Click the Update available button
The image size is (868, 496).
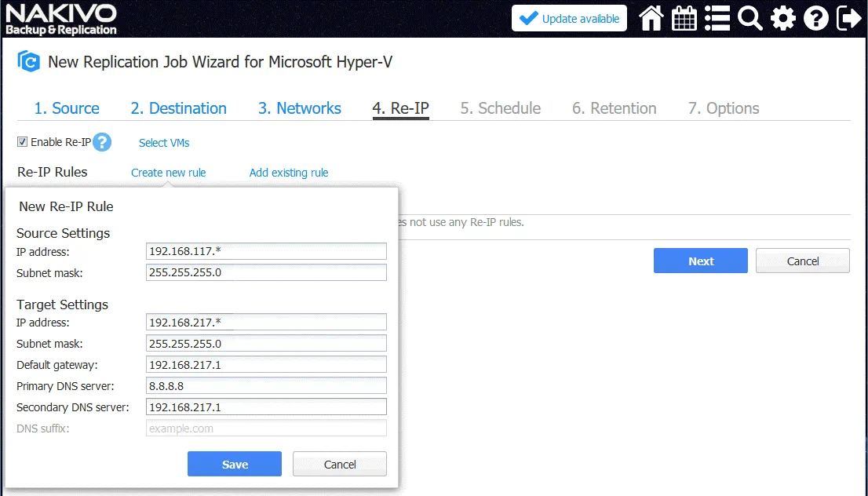point(569,19)
